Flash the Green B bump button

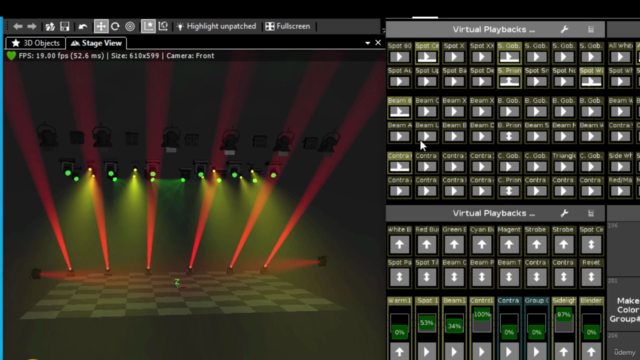(454, 244)
